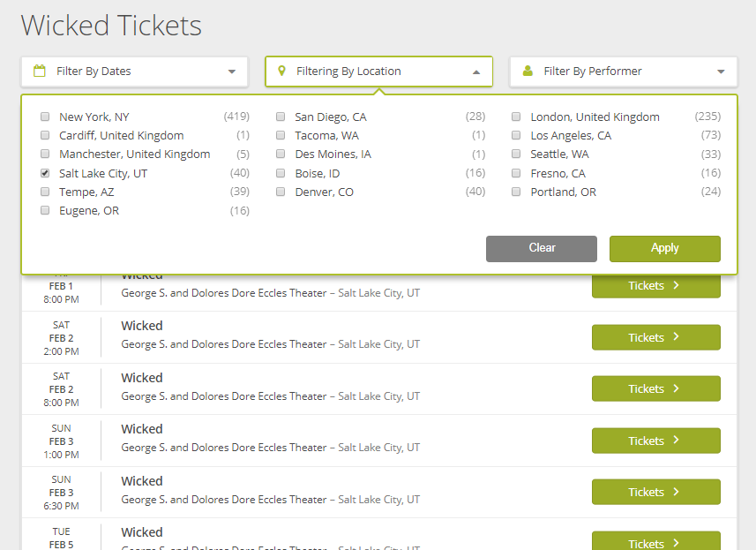
Task: Click the Clear button
Action: [542, 248]
